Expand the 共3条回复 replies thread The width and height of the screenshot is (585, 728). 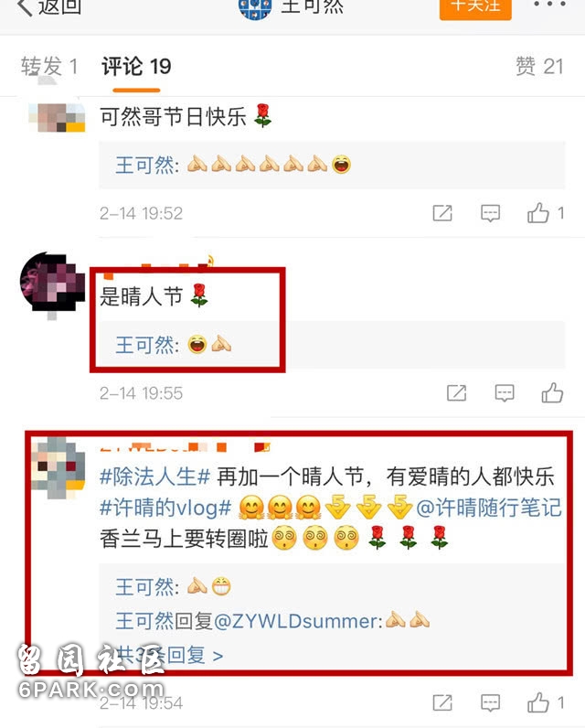click(169, 655)
